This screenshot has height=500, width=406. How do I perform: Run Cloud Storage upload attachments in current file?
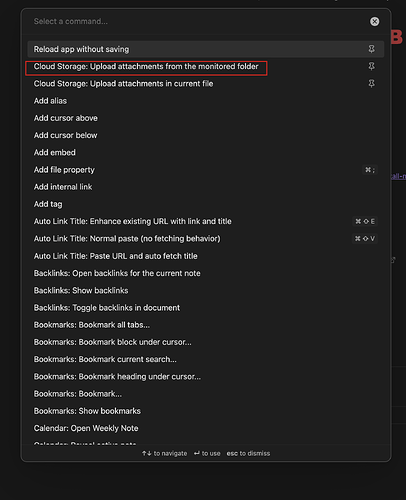(x=206, y=84)
